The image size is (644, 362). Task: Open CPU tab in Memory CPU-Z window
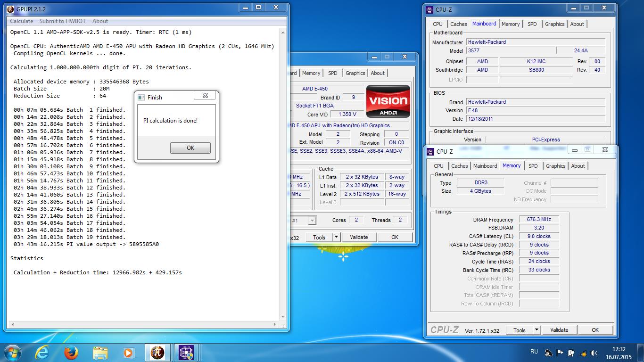coord(439,166)
